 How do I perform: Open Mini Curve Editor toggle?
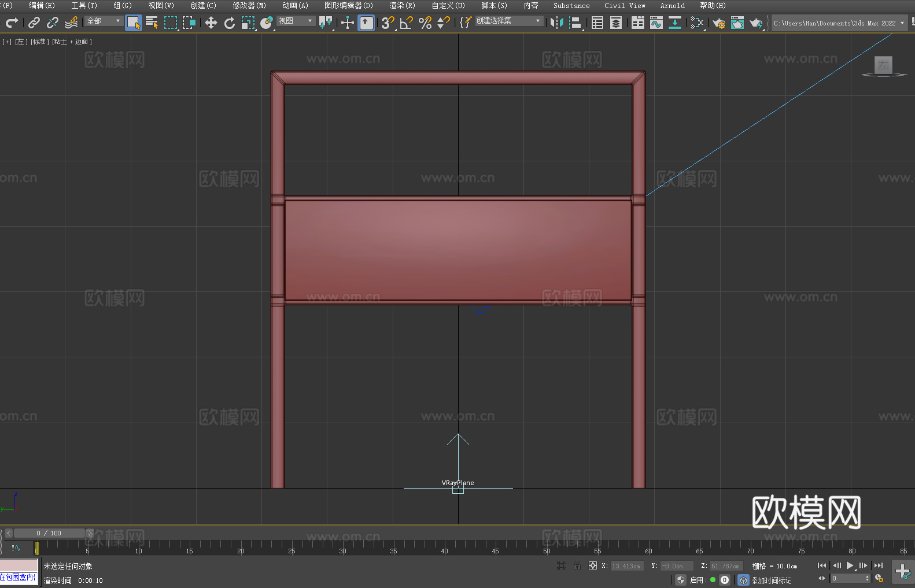(16, 548)
